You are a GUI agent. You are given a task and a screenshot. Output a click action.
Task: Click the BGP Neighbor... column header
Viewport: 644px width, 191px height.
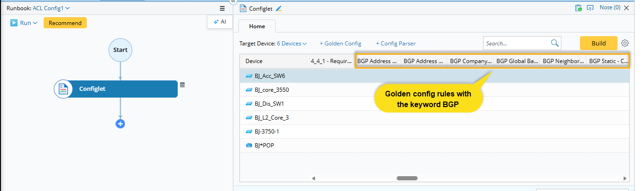[563, 61]
